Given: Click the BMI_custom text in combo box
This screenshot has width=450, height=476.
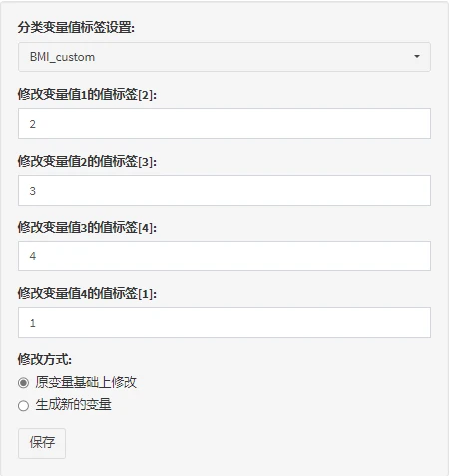Looking at the screenshot, I should pos(62,57).
